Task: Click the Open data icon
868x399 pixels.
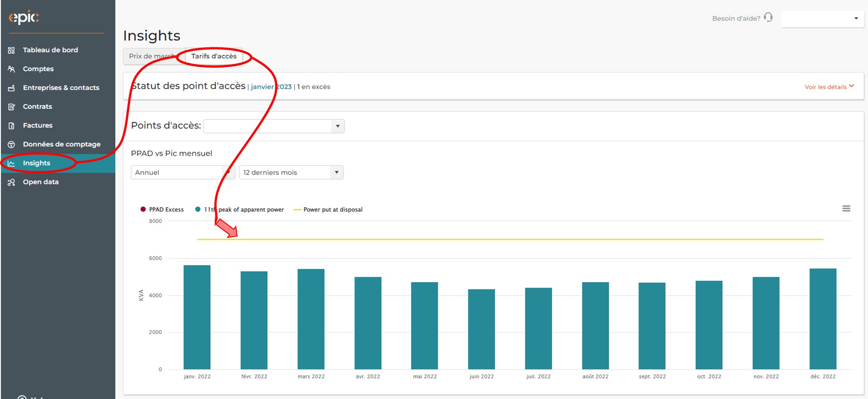Action: pos(11,182)
